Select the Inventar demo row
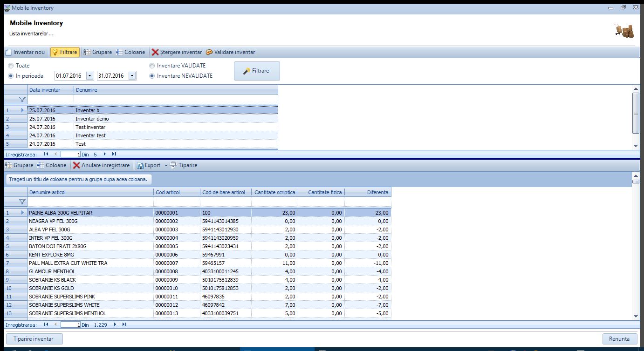 [141, 119]
